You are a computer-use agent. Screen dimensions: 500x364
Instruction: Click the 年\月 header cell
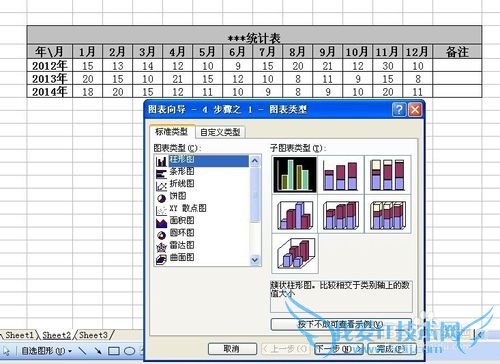click(50, 52)
